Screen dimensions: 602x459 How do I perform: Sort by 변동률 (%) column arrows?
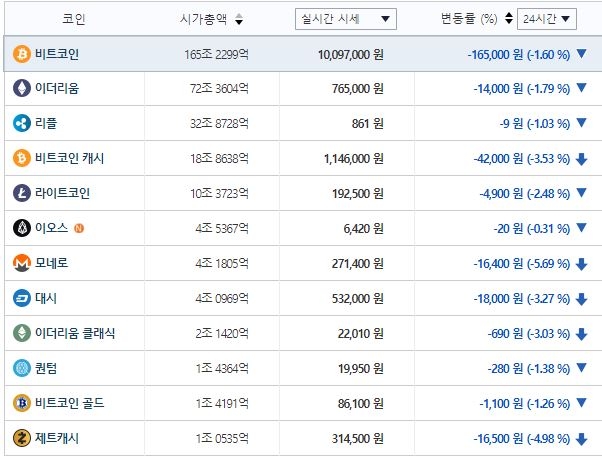click(509, 19)
